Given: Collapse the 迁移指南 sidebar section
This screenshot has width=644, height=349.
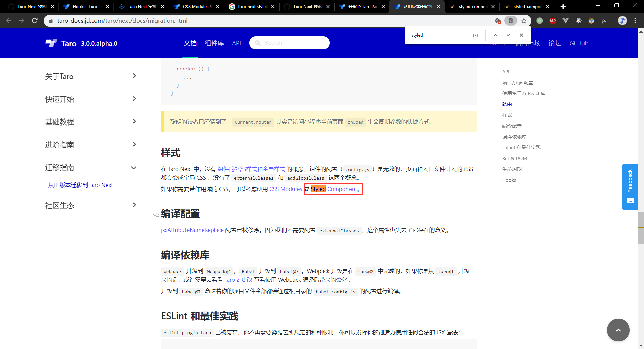Looking at the screenshot, I should (133, 168).
